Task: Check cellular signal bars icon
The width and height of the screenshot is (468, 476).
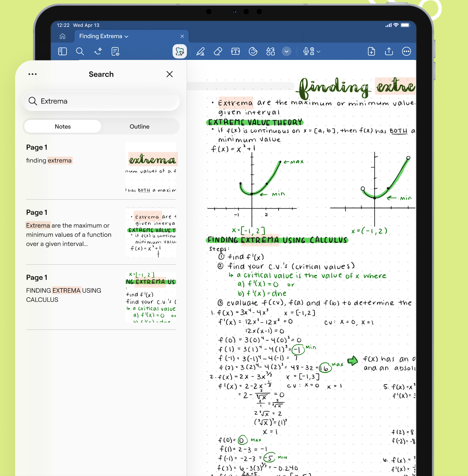Action: pos(389,25)
